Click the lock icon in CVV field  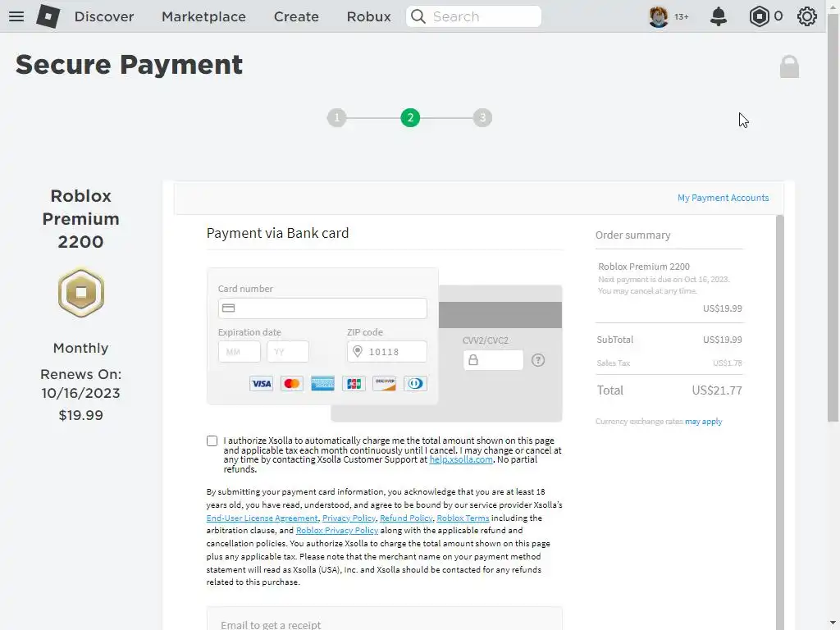(x=473, y=360)
